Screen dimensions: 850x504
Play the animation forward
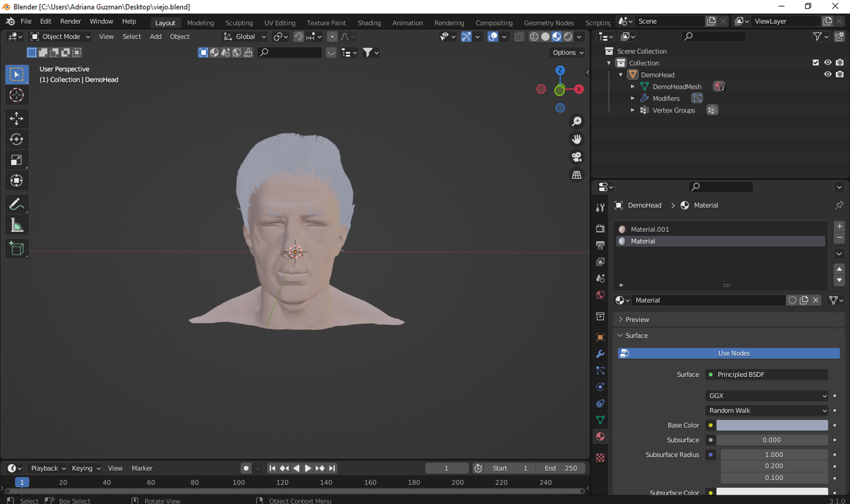pyautogui.click(x=308, y=468)
